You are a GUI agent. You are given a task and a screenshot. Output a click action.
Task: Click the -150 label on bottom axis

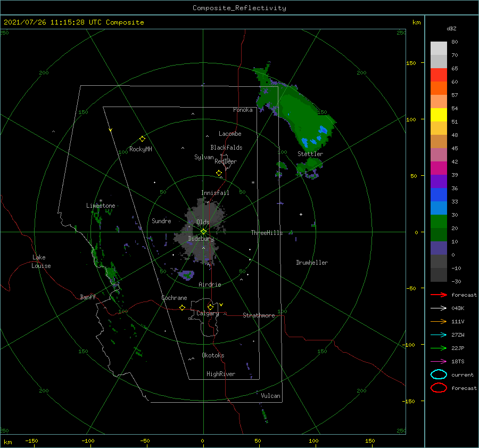tap(31, 441)
